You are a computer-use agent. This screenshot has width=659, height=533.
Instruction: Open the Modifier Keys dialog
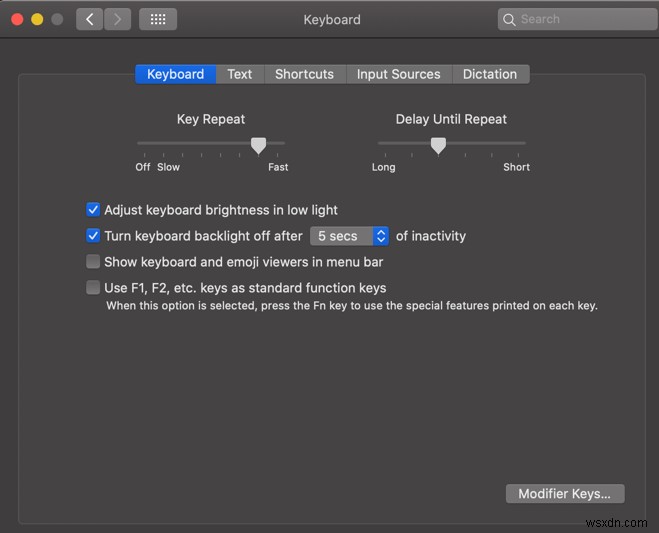565,494
